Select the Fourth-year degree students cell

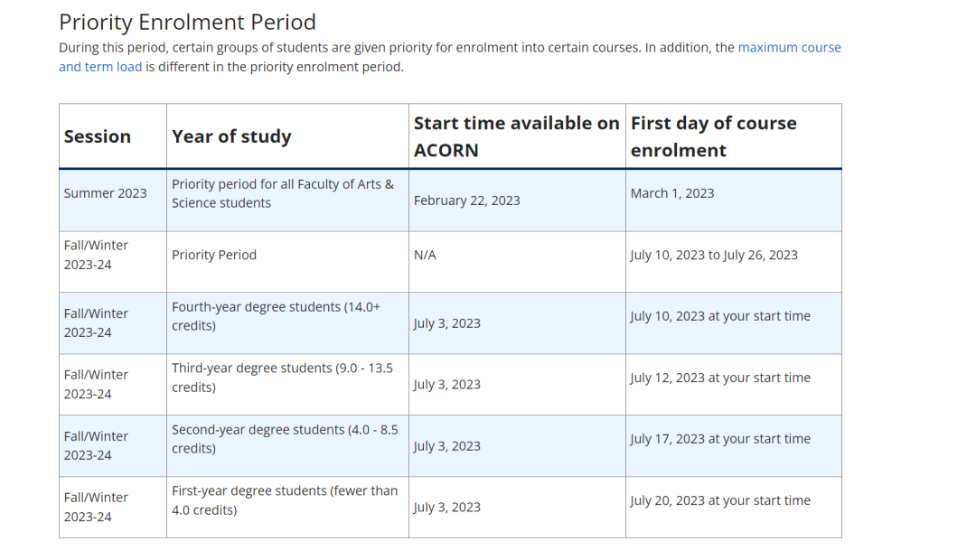(x=276, y=316)
